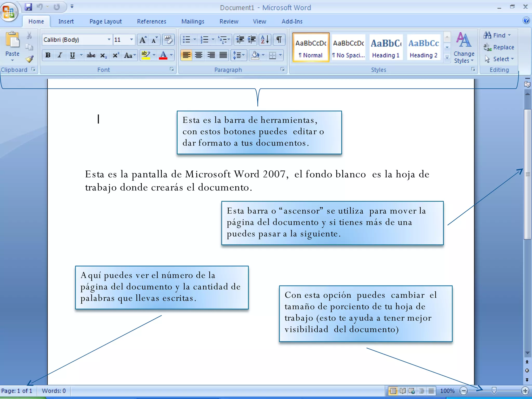
Task: Open the Review ribbon tab
Action: click(229, 21)
